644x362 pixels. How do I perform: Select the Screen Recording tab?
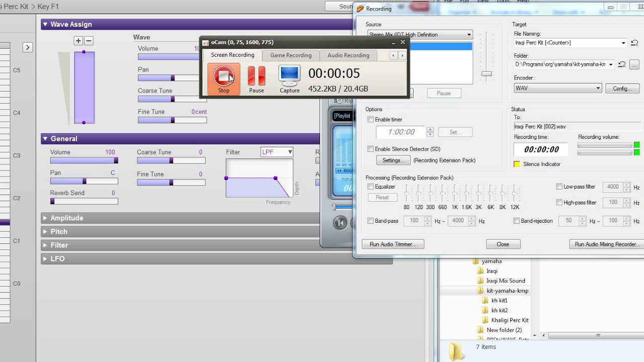232,55
